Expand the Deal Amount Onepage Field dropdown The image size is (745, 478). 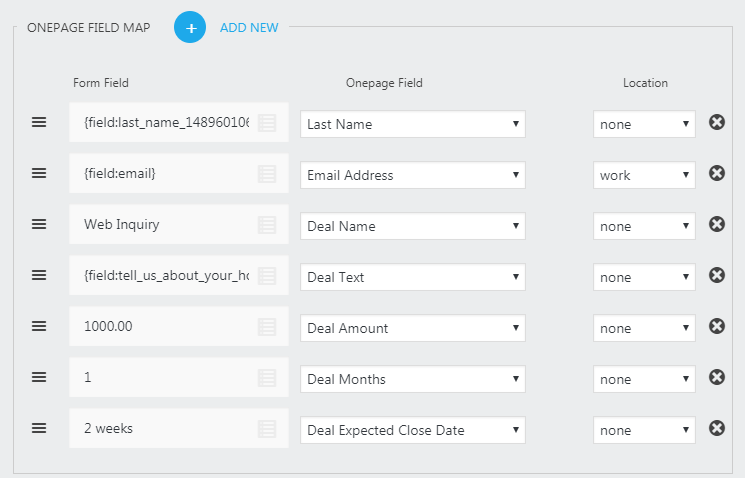pyautogui.click(x=412, y=328)
